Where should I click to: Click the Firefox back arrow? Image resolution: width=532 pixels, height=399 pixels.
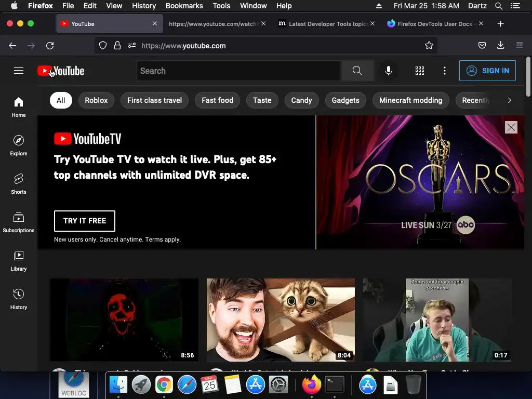(x=12, y=46)
